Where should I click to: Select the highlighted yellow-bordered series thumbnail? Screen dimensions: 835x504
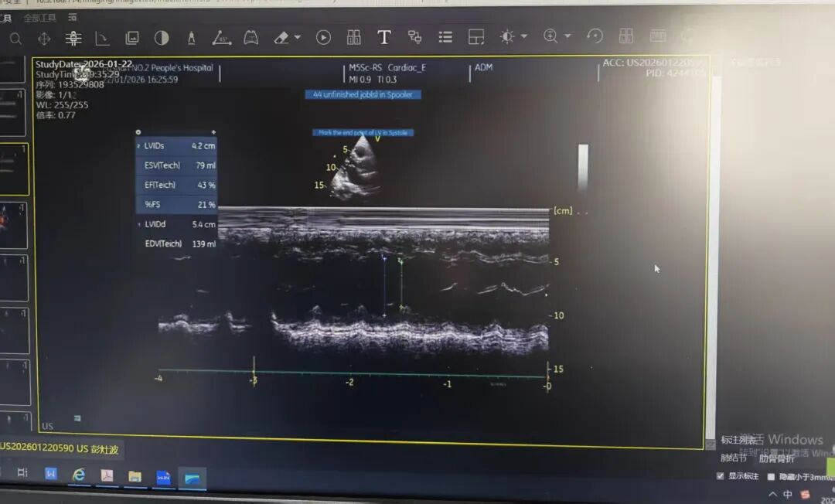coord(14,169)
